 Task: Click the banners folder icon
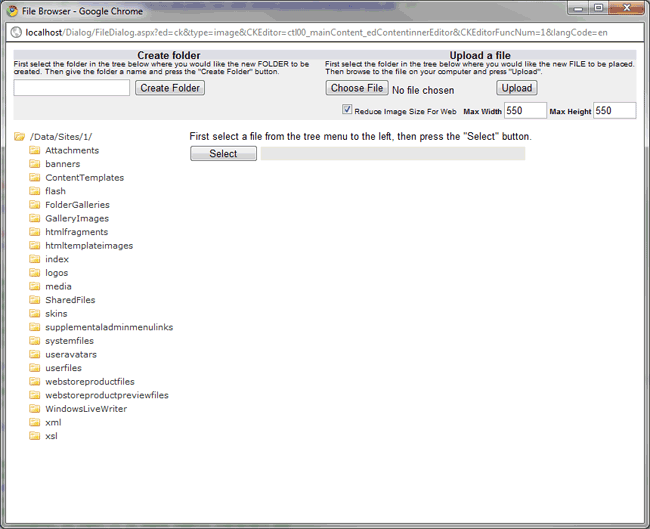(34, 164)
